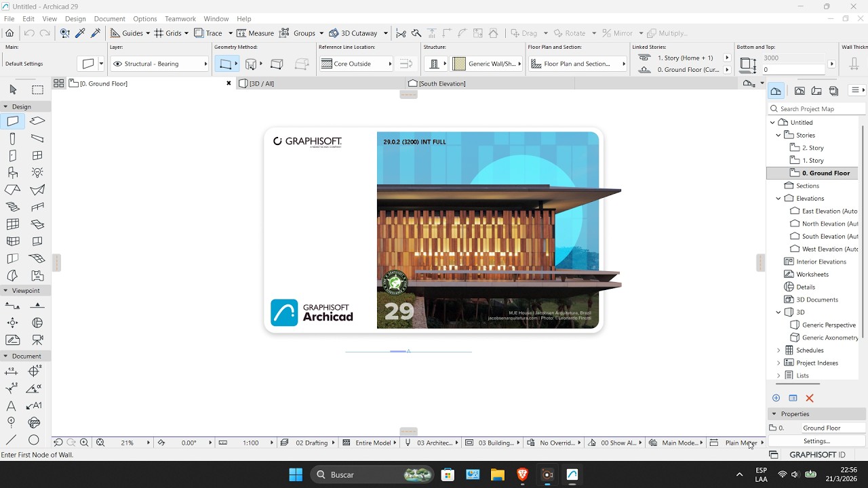Select the Dimension tool
This screenshot has height=488, width=868.
coord(12,371)
